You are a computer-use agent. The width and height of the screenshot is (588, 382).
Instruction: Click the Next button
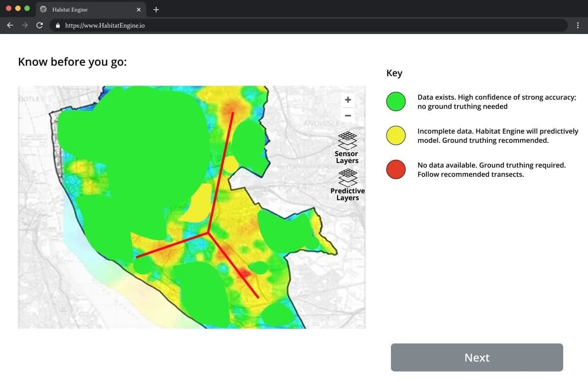[x=477, y=357]
